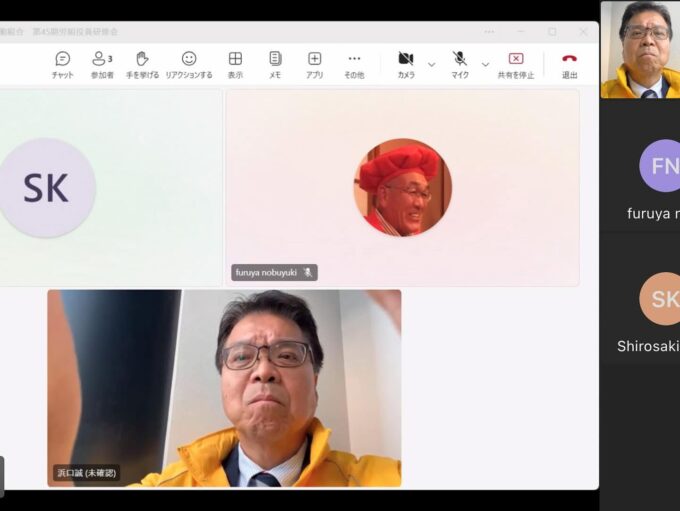Viewport: 680px width, 511px height.
Task: Change layout via 表示 view icon
Action: tap(235, 65)
